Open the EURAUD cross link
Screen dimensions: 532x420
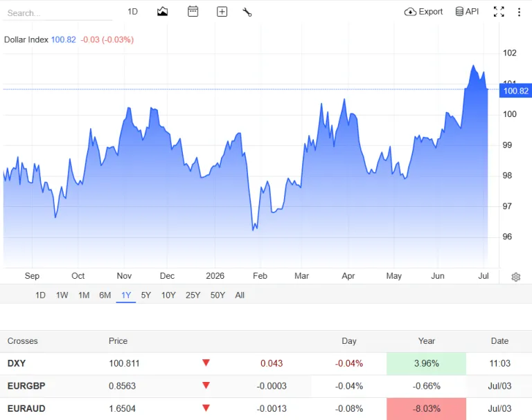(x=26, y=408)
